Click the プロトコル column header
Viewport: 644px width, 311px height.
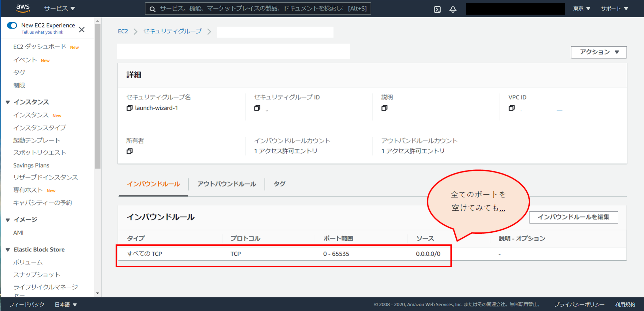coord(245,238)
